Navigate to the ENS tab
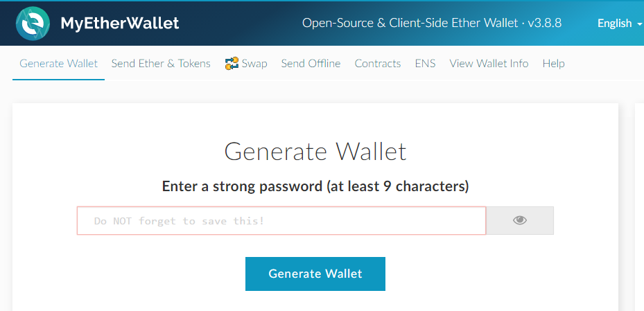 (x=425, y=64)
